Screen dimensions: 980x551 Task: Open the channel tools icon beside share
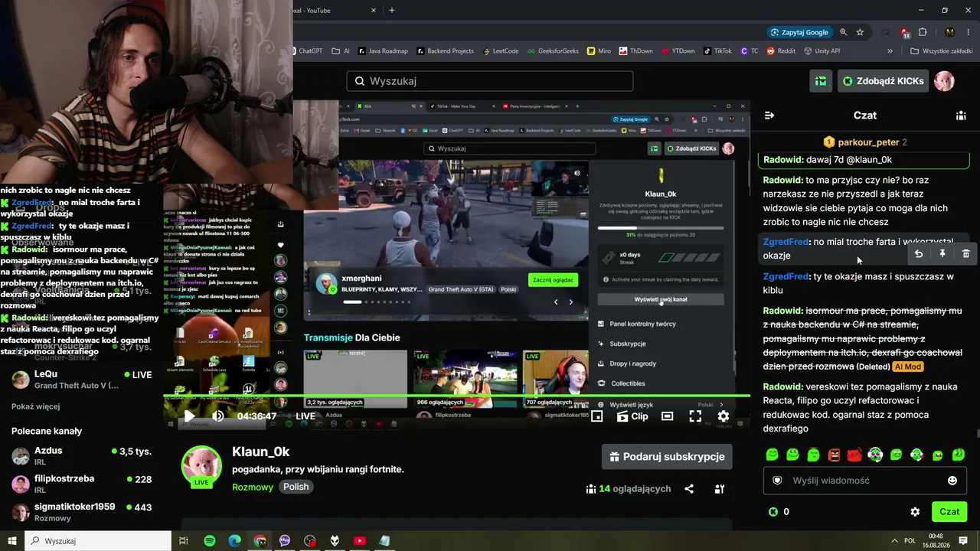click(x=720, y=489)
